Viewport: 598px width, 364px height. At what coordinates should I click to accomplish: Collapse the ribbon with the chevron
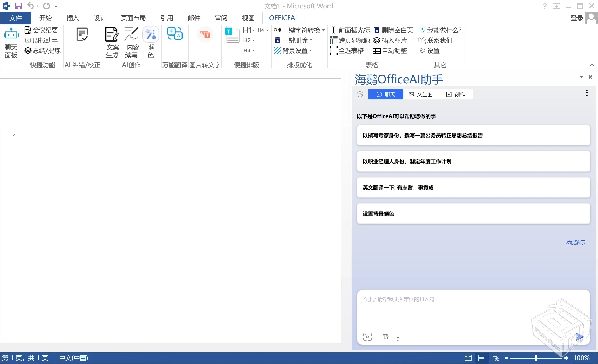click(x=592, y=65)
